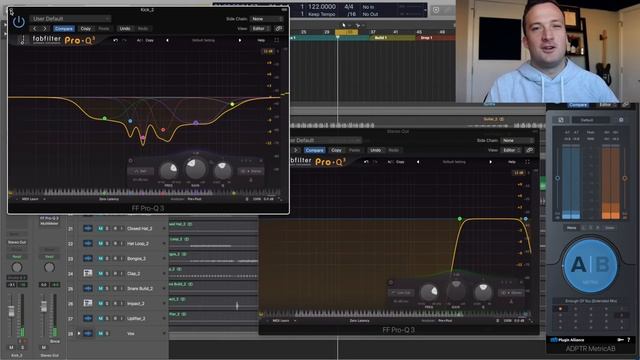Image resolution: width=640 pixels, height=360 pixels.
Task: Click Undo in the Kick_2 plugin header
Action: click(x=125, y=29)
